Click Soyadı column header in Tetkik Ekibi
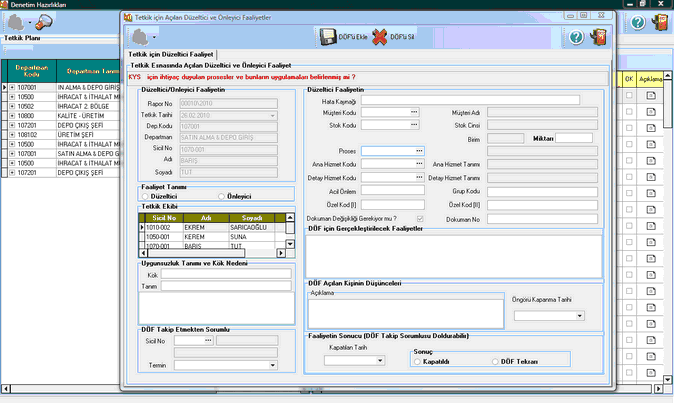Image resolution: width=674 pixels, height=403 pixels. point(252,218)
